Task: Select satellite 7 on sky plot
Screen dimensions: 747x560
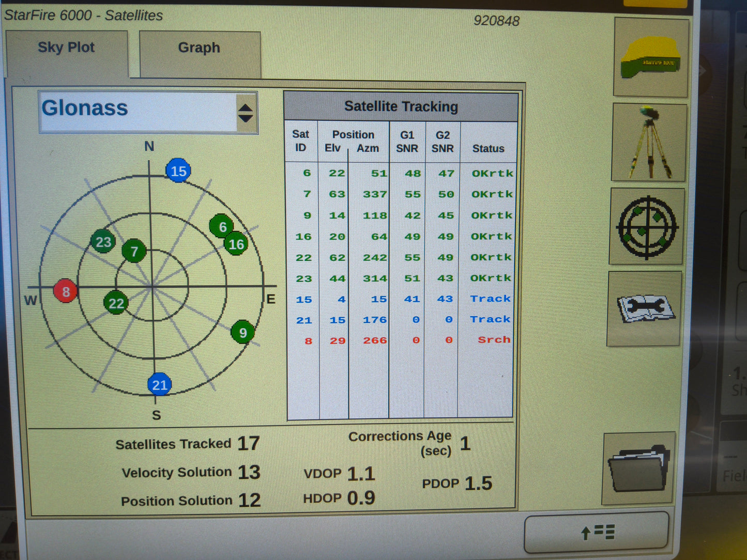Action: 134,251
